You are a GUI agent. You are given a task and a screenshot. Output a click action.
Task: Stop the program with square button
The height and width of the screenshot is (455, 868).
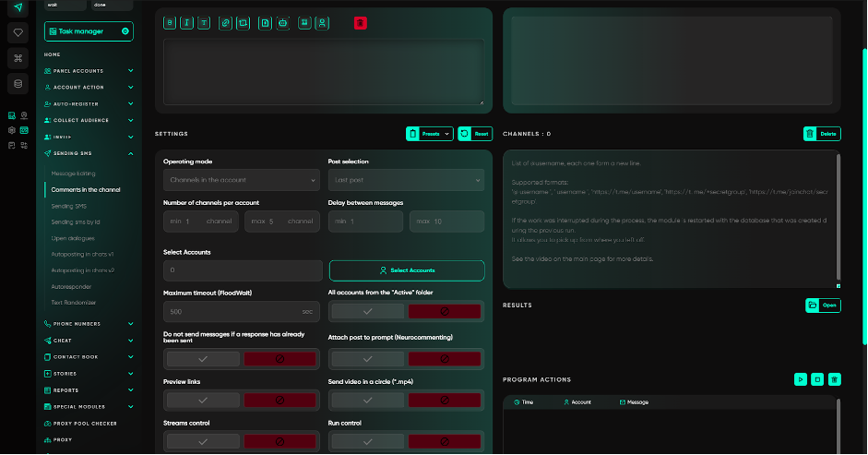coord(817,379)
